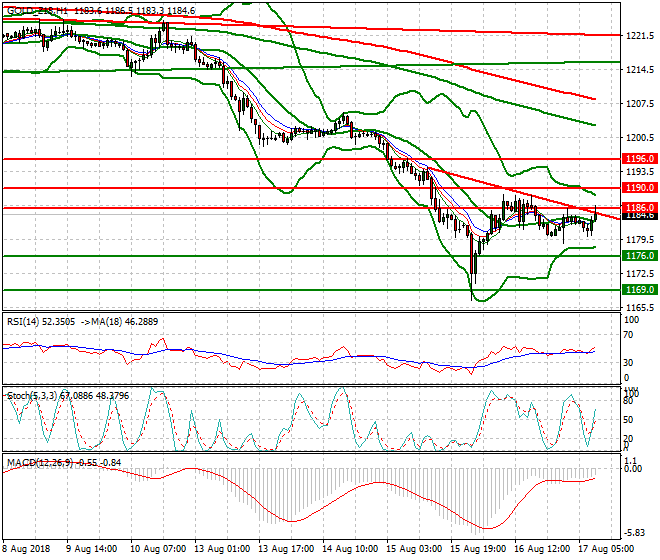Click the 13 Aug 17:00 time label
The height and width of the screenshot is (560, 660).
click(284, 549)
